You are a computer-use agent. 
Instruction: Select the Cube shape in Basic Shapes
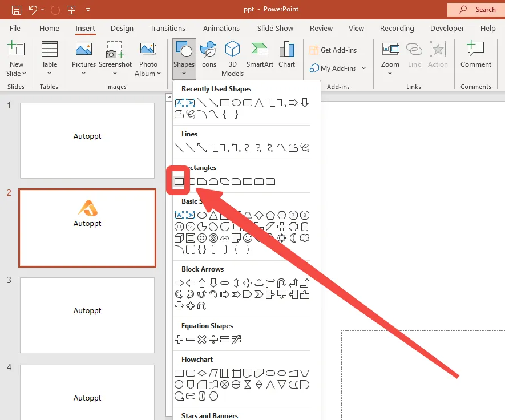[x=179, y=238]
